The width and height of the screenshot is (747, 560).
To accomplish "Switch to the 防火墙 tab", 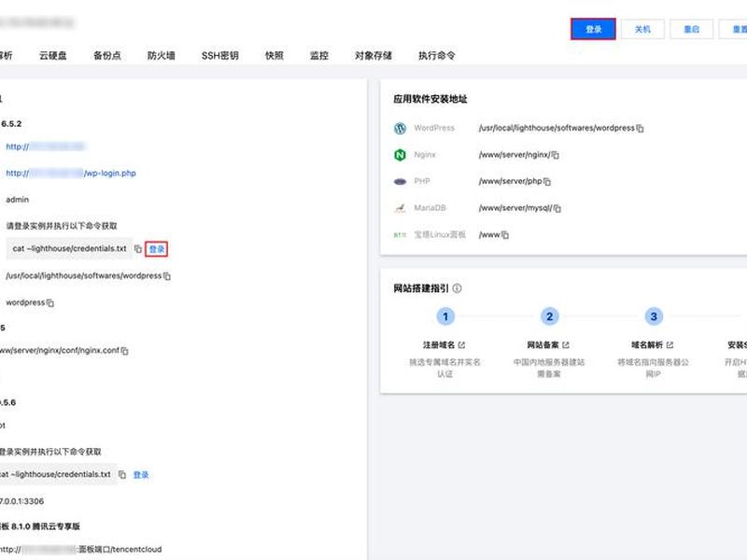I will pos(161,56).
